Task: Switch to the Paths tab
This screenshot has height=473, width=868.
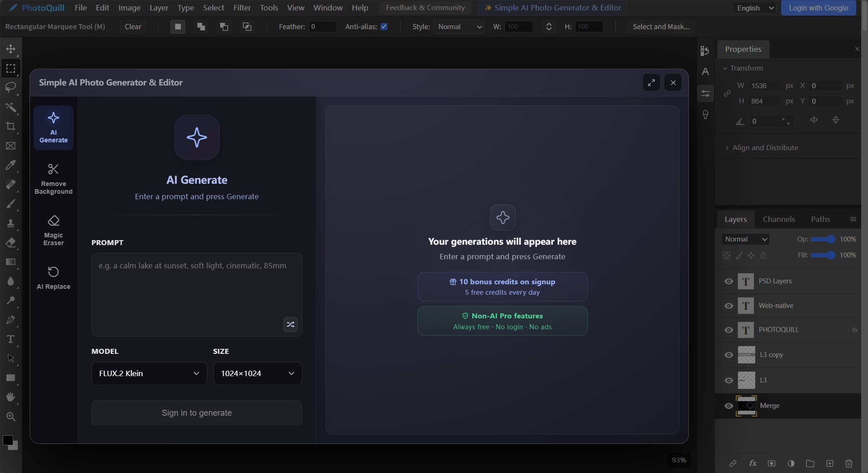Action: click(x=821, y=219)
